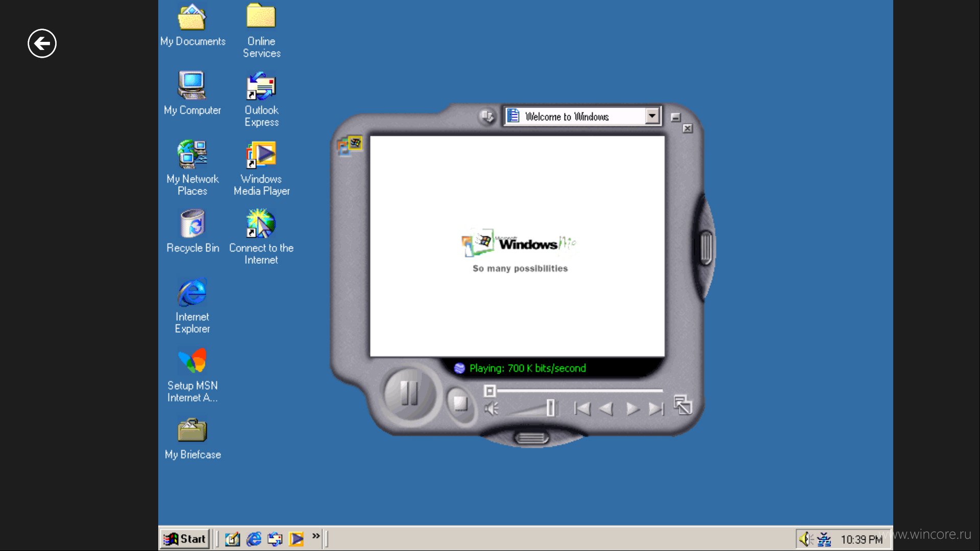Viewport: 980px width, 551px height.
Task: Expand quick launch overflow chevron
Action: (x=316, y=536)
